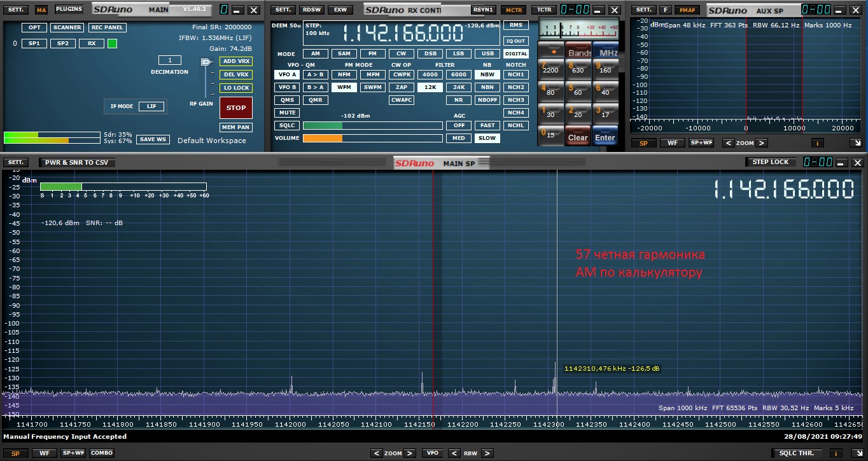The width and height of the screenshot is (868, 461).
Task: Switch Main SP to COMBO view
Action: pyautogui.click(x=101, y=453)
